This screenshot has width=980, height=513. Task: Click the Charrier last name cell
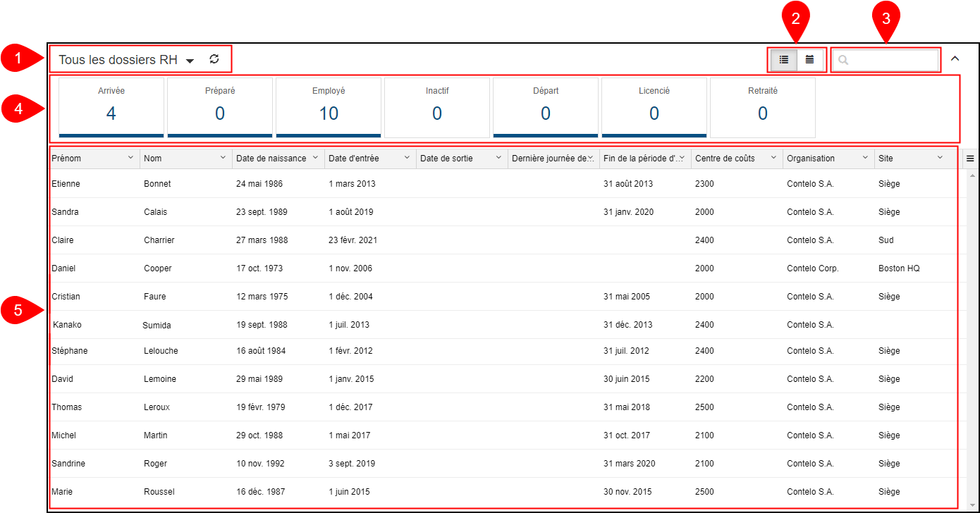coord(159,240)
